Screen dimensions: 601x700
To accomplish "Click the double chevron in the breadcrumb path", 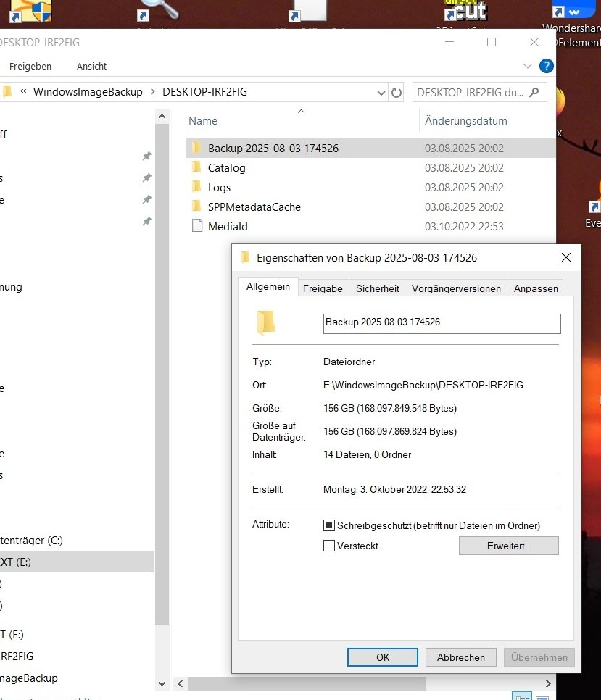I will (x=23, y=91).
